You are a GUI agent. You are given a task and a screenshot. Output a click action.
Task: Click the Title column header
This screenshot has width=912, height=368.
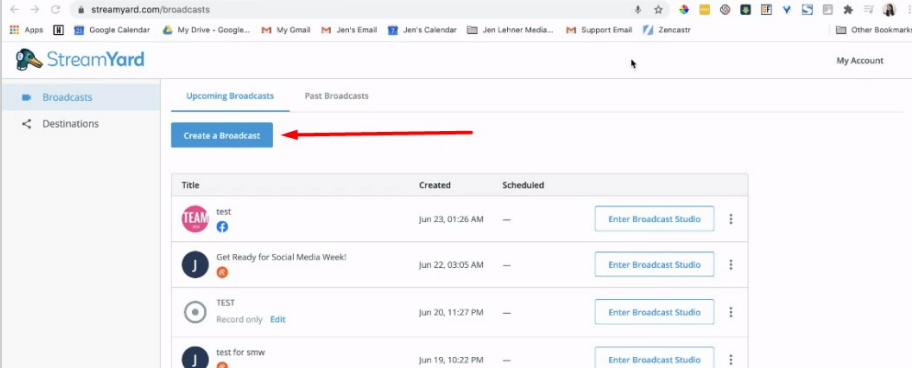(x=190, y=185)
